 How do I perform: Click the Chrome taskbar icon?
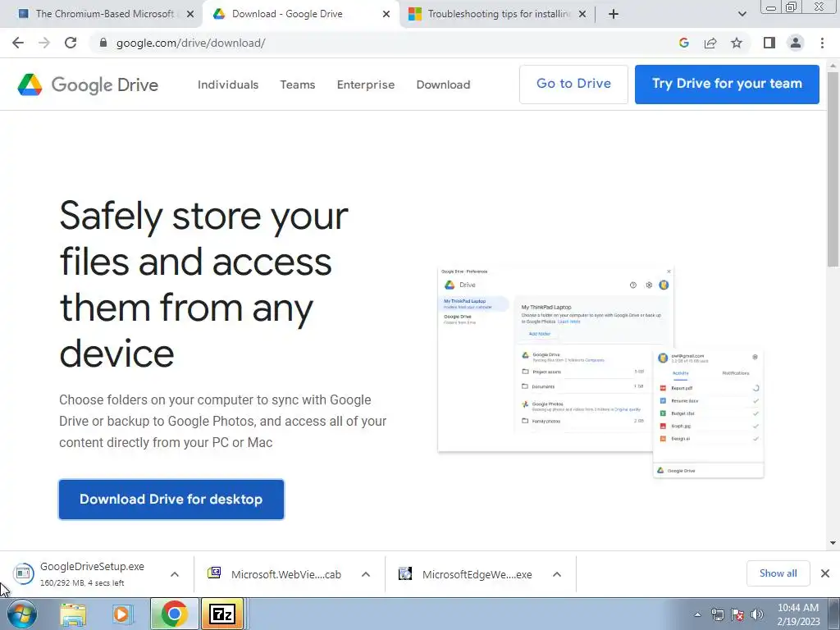[174, 614]
